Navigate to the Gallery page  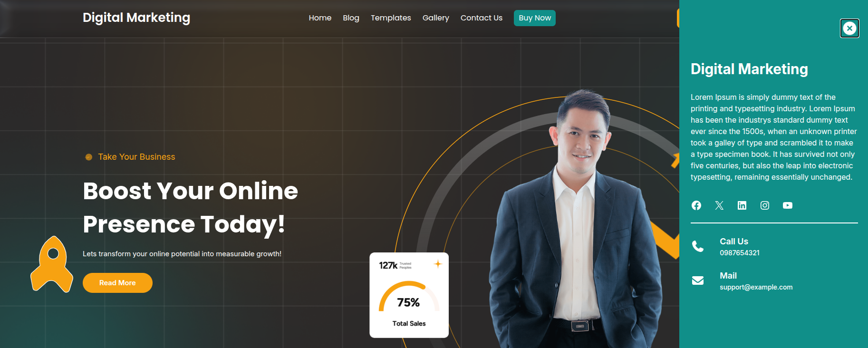[435, 18]
